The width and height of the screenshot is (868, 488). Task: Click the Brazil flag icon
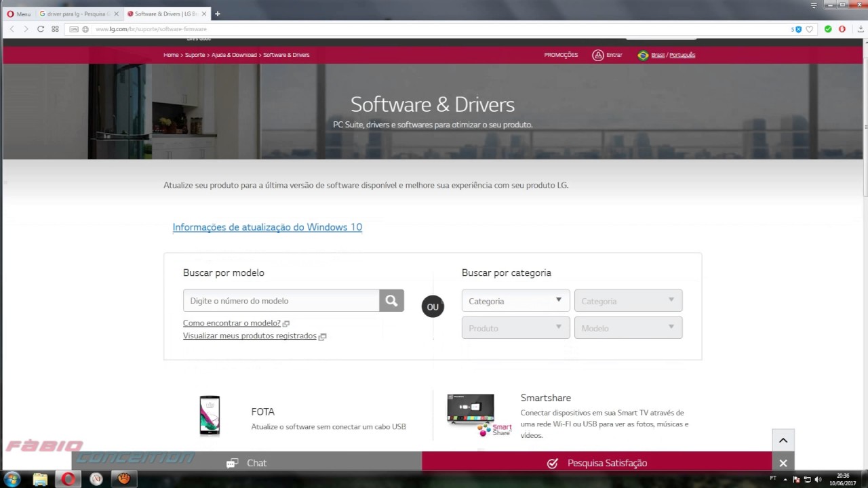pyautogui.click(x=643, y=55)
